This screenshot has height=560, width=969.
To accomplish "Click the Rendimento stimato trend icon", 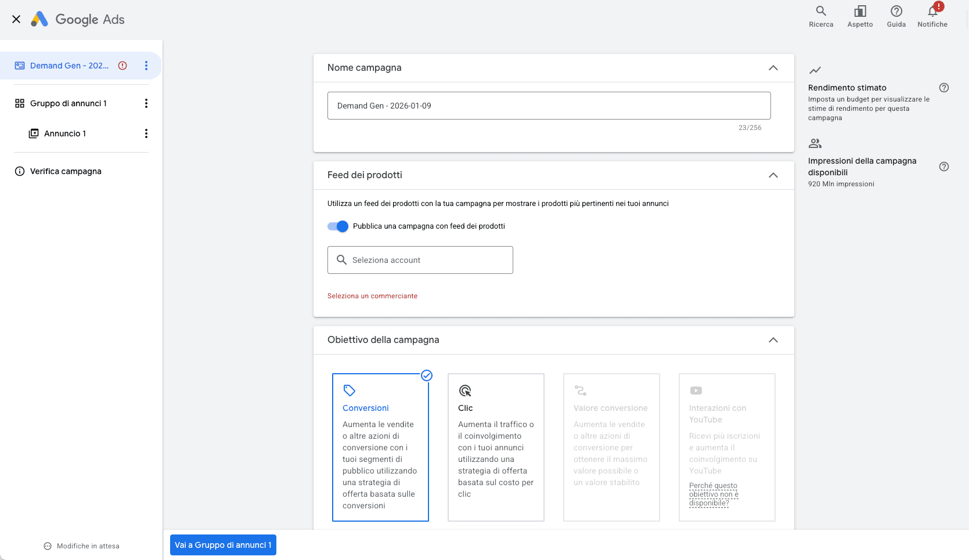I will [x=815, y=70].
